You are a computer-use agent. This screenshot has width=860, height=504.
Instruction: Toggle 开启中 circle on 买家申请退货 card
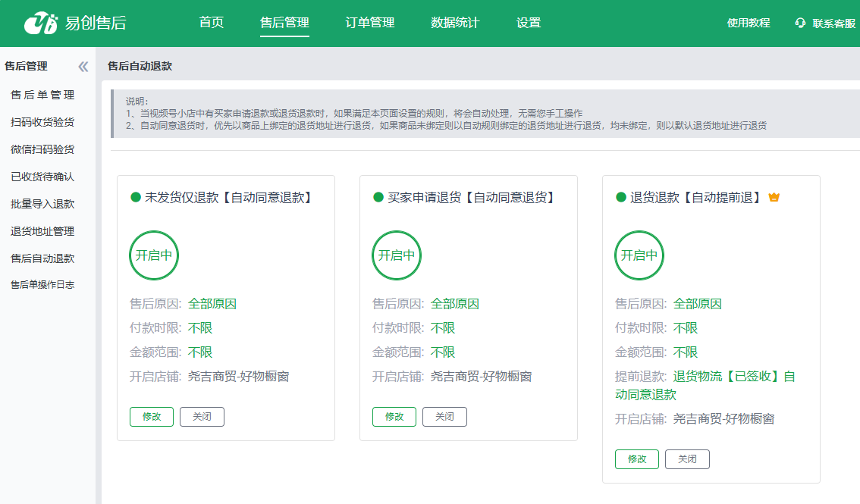397,255
